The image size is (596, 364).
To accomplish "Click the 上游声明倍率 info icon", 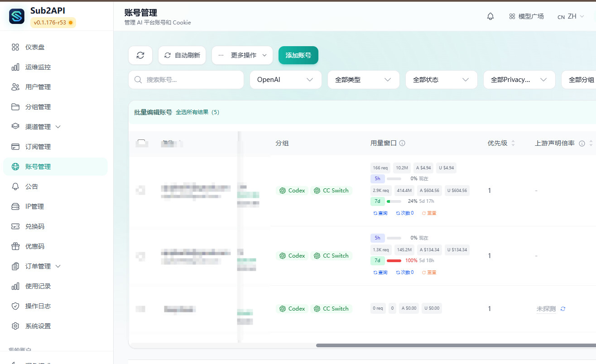I will coord(582,143).
